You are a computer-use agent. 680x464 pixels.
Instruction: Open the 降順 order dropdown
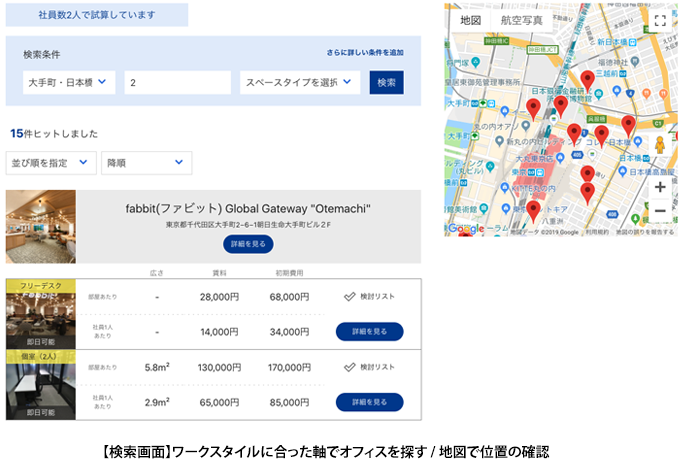click(x=147, y=163)
